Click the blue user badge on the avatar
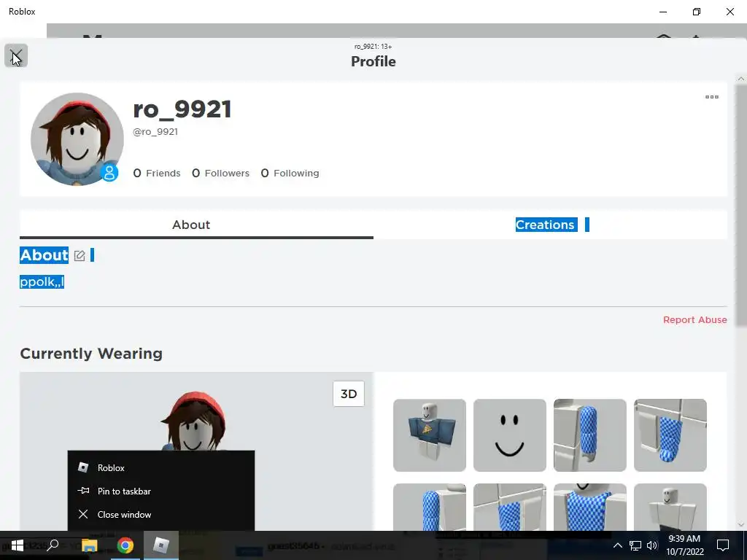The image size is (747, 560). [x=109, y=172]
